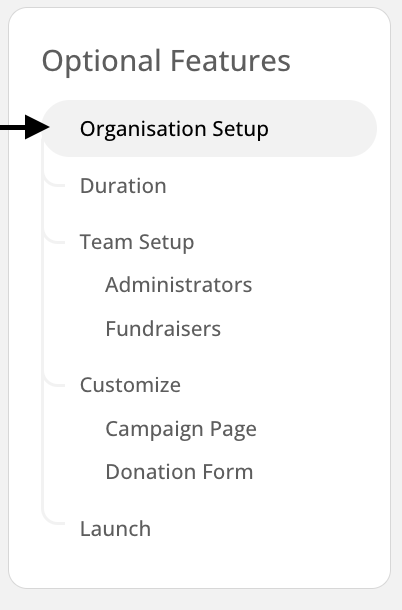This screenshot has width=402, height=610.
Task: Jump to the Launch step
Action: click(x=115, y=529)
